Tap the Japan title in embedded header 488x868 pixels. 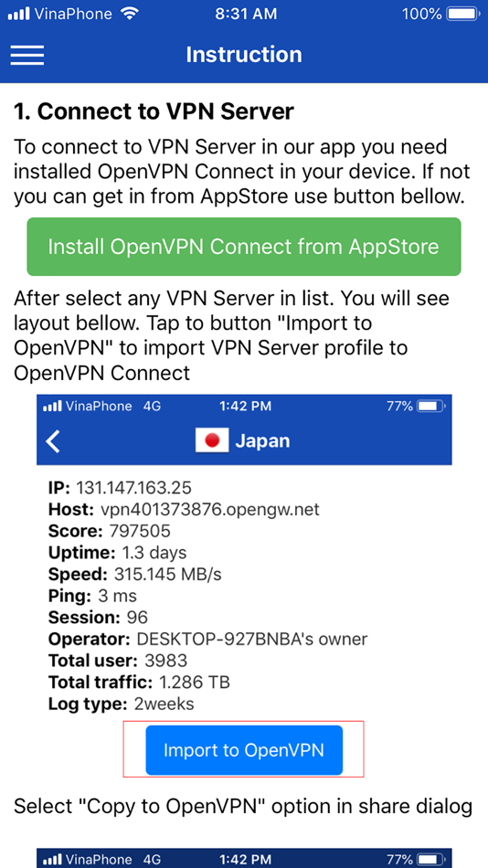(262, 441)
